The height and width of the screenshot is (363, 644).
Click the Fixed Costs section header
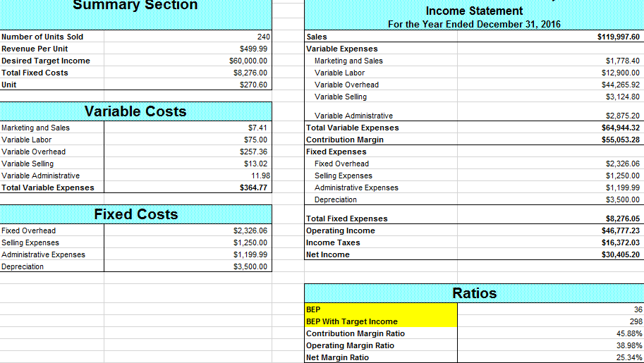[x=135, y=214]
